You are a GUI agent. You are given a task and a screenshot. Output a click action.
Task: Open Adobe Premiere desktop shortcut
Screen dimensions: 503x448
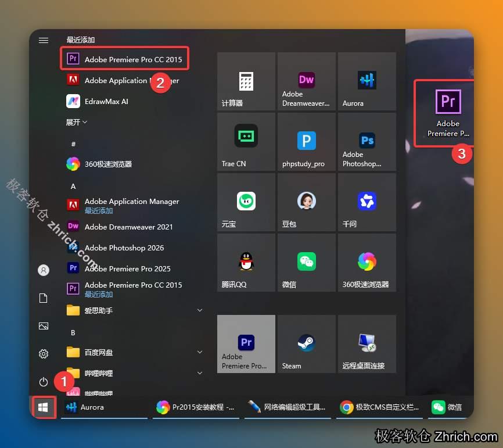tap(448, 113)
